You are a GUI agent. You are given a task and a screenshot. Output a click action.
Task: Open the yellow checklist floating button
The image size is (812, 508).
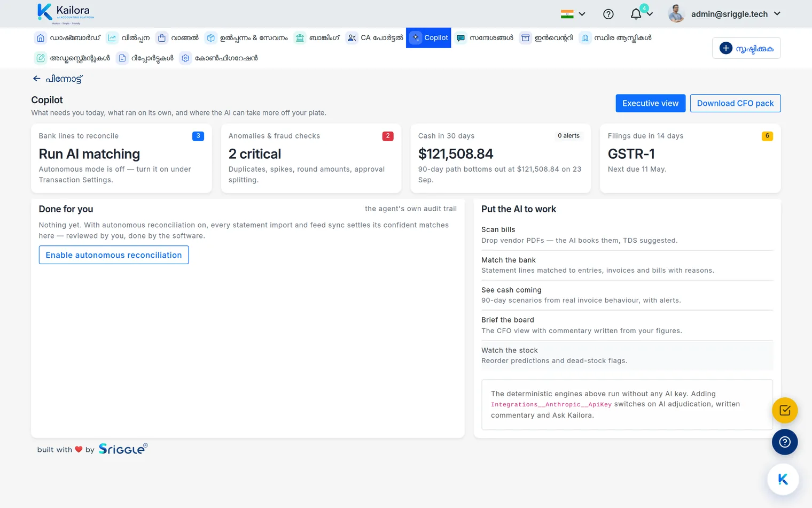(785, 411)
